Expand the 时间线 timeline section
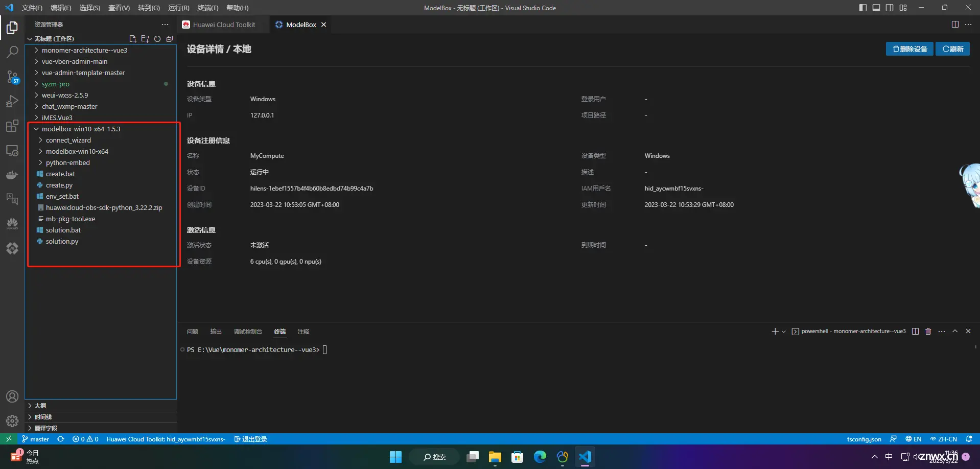Screen dimensions: 980x469 pos(101,417)
